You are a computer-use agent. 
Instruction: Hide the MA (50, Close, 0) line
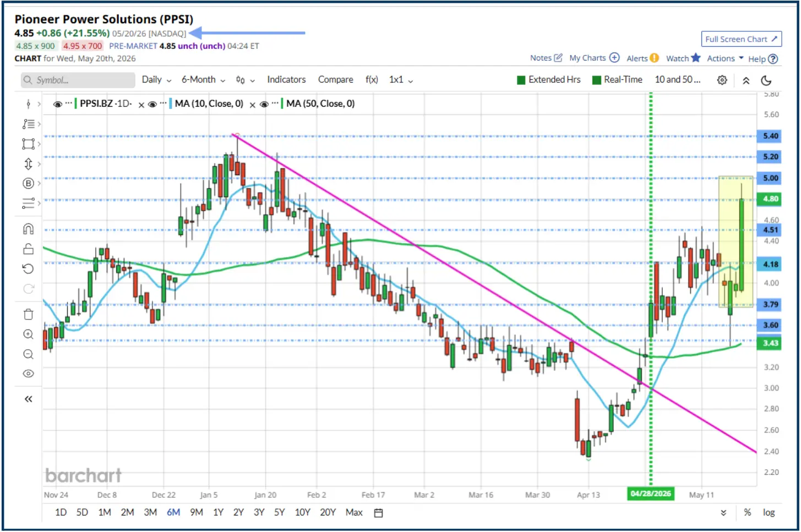264,104
